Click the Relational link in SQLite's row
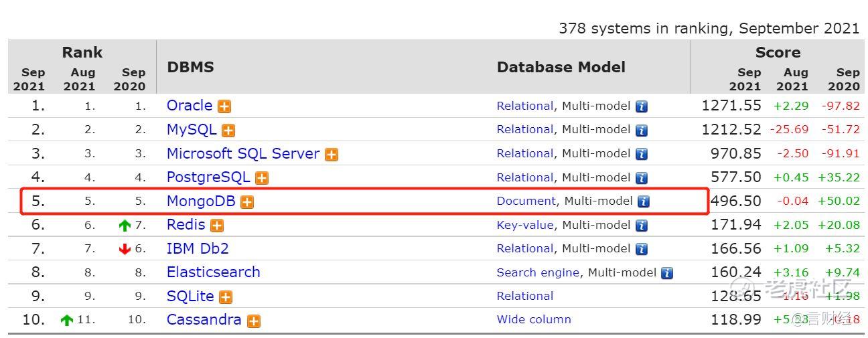The image size is (868, 338). tap(525, 296)
